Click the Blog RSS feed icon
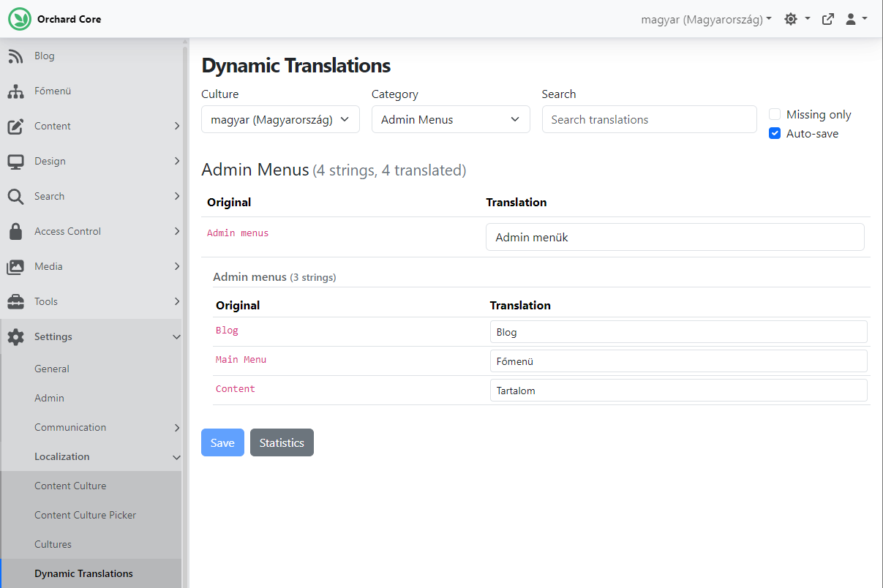The image size is (883, 588). point(15,56)
